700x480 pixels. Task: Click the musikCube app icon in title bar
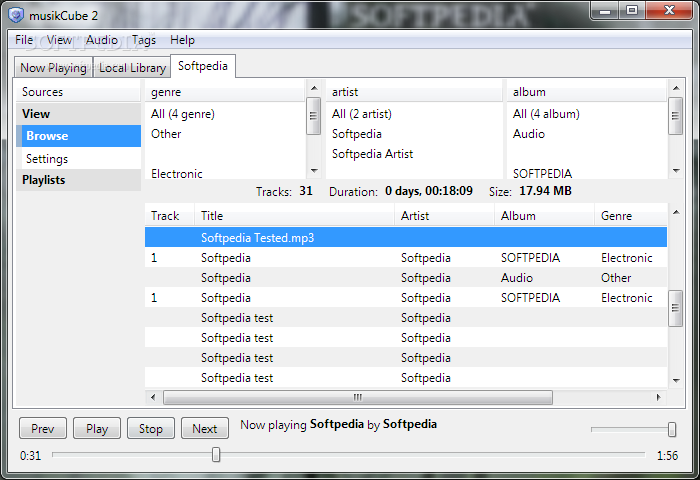16,15
